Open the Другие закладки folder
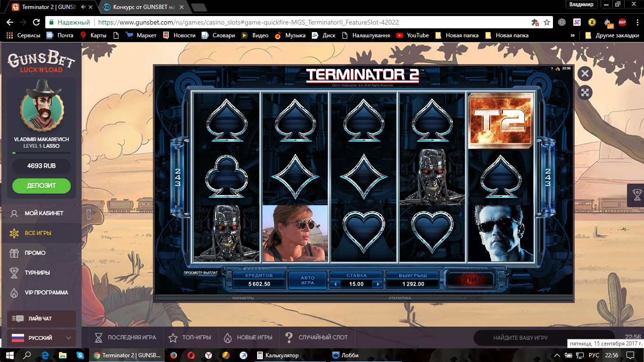This screenshot has height=362, width=644. (x=612, y=35)
